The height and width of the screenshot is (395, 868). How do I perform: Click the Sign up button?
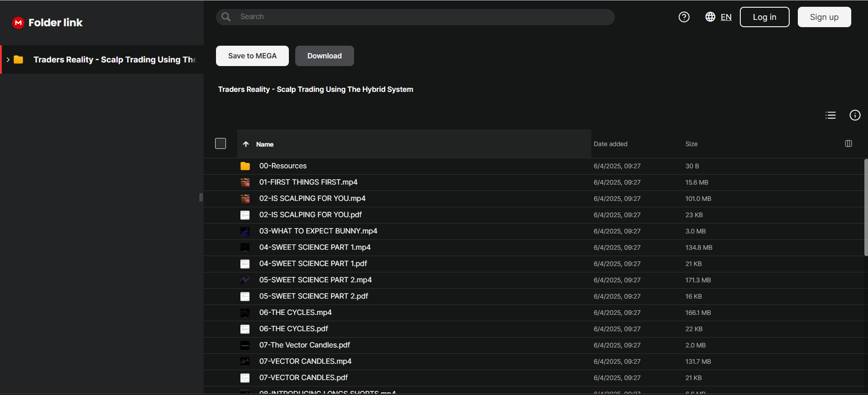pos(824,17)
